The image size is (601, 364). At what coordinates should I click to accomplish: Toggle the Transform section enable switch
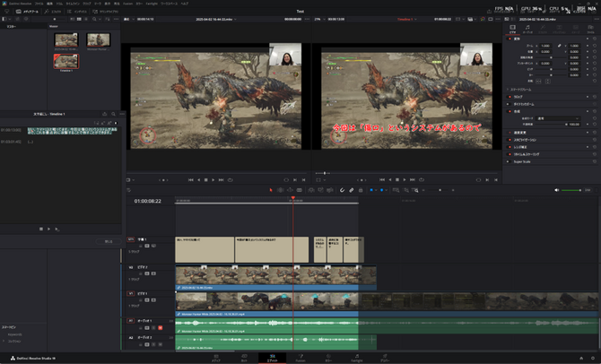click(x=509, y=39)
